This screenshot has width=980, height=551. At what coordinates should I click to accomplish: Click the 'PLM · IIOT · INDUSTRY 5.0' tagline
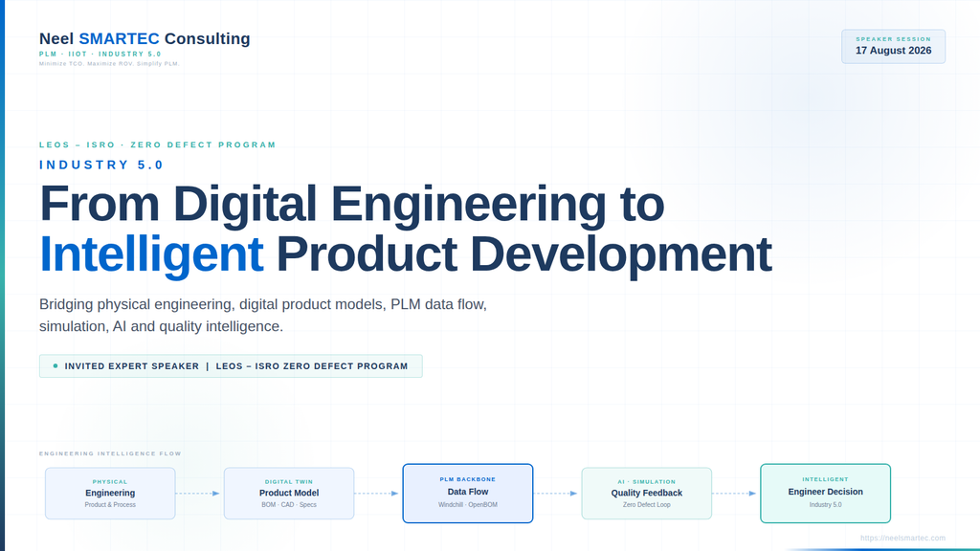(x=100, y=55)
